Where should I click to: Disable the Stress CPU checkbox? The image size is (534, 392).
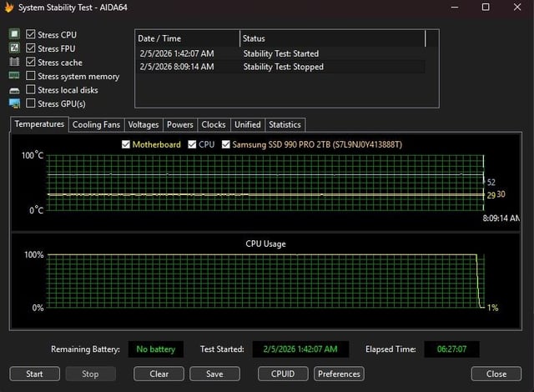pos(31,35)
